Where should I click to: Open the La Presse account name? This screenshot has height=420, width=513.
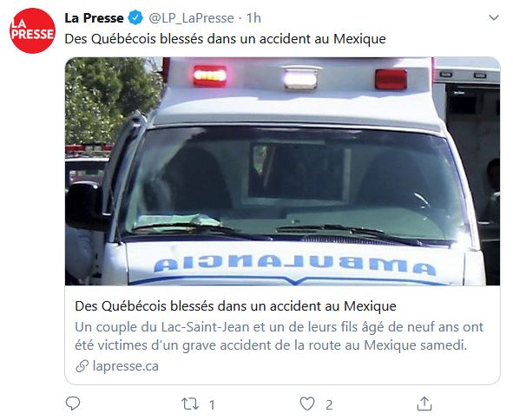tap(94, 18)
